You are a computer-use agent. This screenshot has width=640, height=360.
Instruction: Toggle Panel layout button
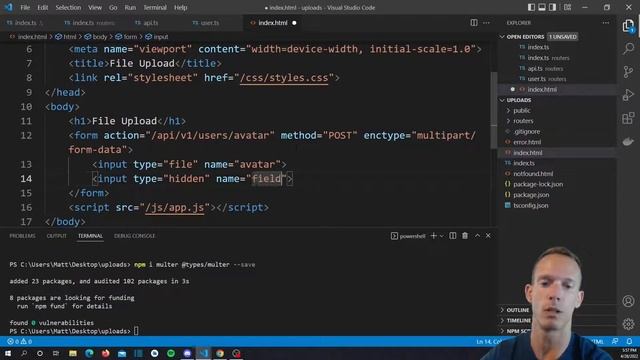click(542, 7)
